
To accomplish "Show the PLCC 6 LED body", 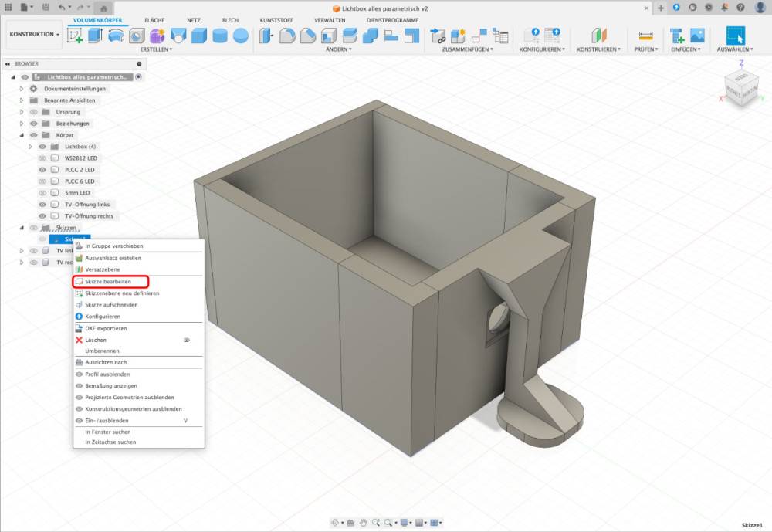I will (42, 181).
